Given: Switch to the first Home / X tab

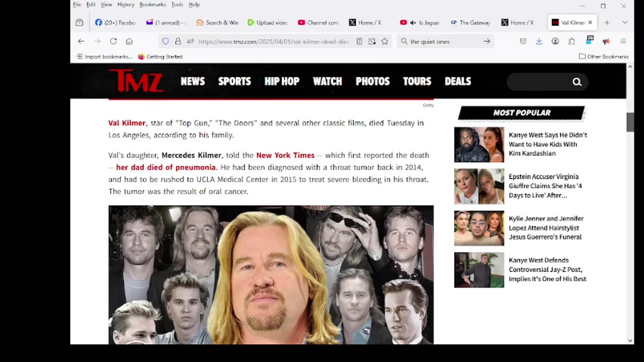Looking at the screenshot, I should [x=369, y=23].
